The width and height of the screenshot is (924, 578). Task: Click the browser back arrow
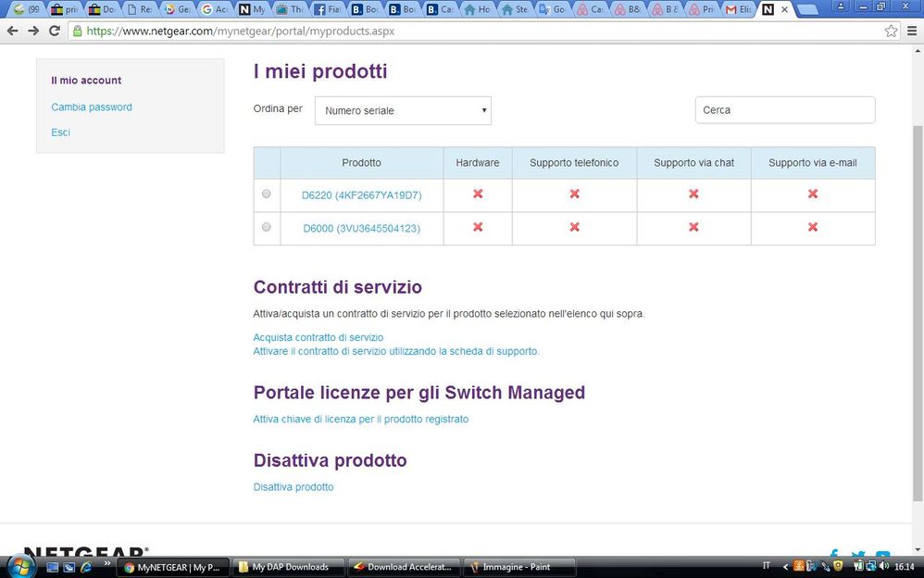coord(12,31)
